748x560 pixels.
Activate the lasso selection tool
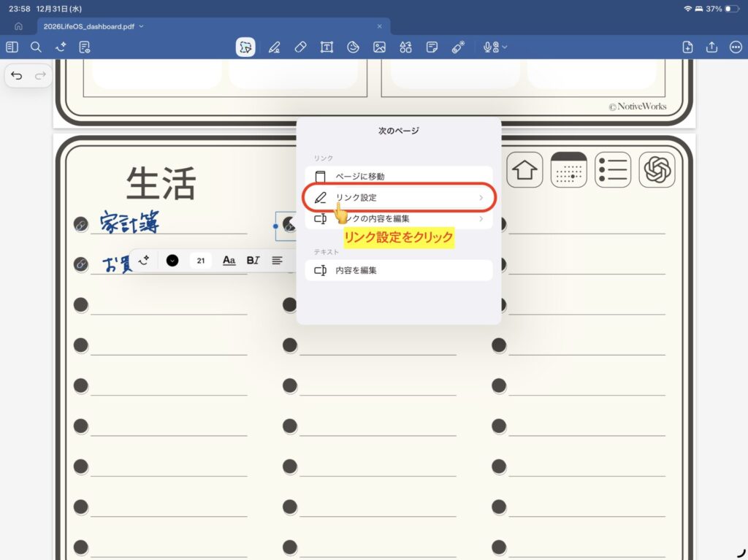[x=245, y=47]
